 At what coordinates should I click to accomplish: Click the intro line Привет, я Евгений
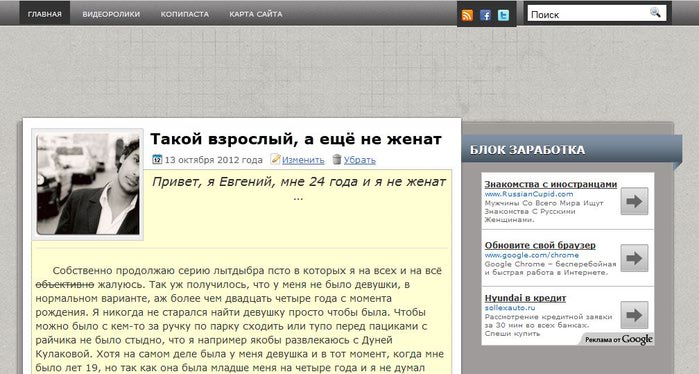pyautogui.click(x=299, y=182)
